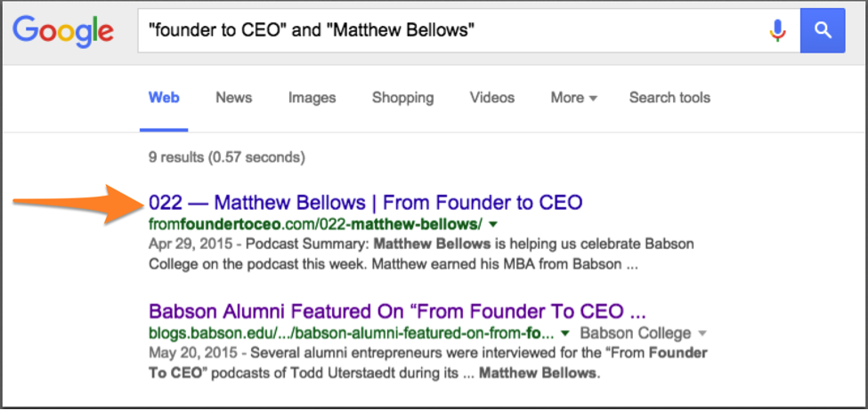Screen dimensions: 868x410
Task: Expand the green arrow after blogs.babson.edu URL
Action: [x=564, y=334]
